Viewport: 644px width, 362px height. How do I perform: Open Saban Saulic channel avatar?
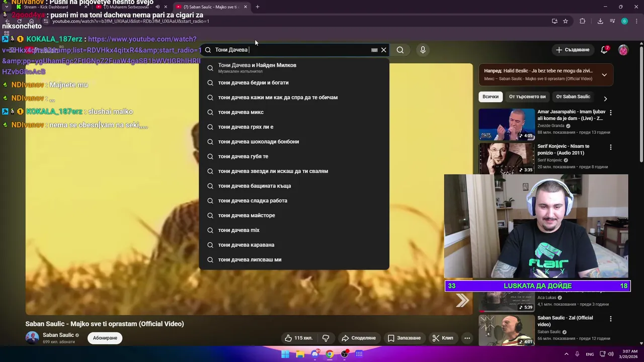tap(32, 338)
